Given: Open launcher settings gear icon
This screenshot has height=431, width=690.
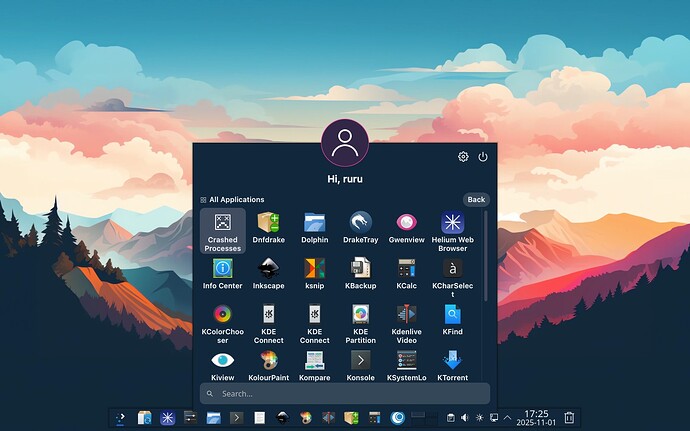Looking at the screenshot, I should 463,157.
